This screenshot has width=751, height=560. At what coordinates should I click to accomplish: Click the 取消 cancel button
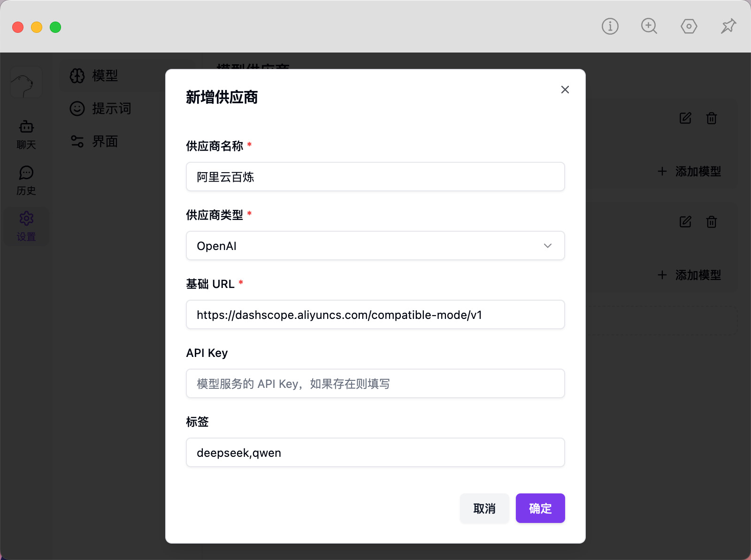click(x=484, y=508)
